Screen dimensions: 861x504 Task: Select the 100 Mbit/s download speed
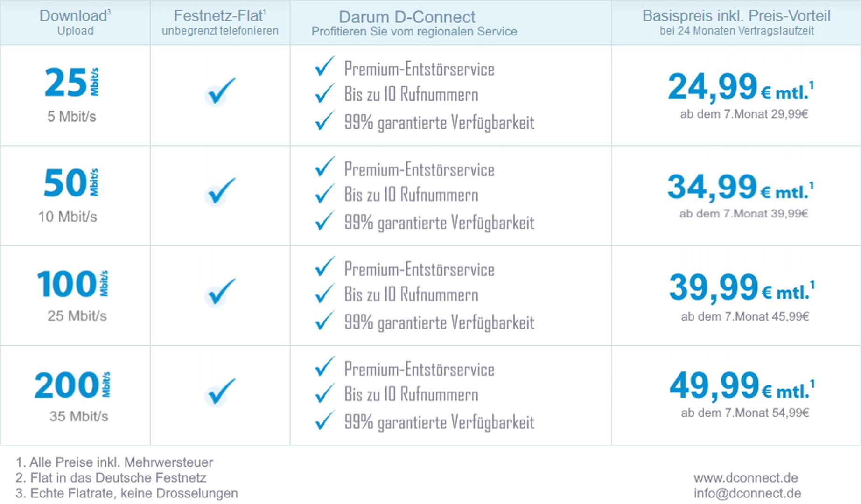tap(72, 284)
